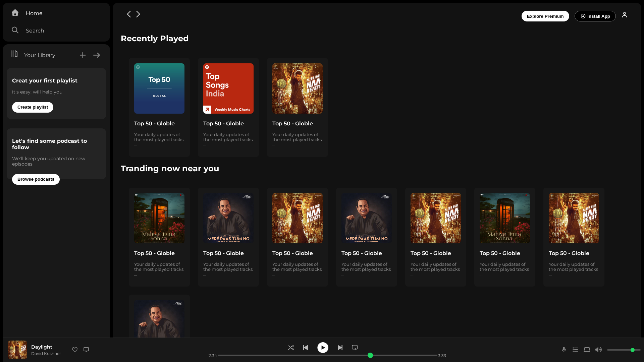Viewport: 644px width, 362px height.
Task: Click elapsed time 2:34
Action: (213, 356)
